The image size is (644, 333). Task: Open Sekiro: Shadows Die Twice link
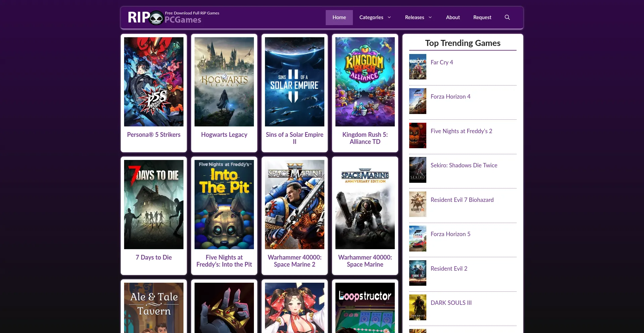pos(464,165)
